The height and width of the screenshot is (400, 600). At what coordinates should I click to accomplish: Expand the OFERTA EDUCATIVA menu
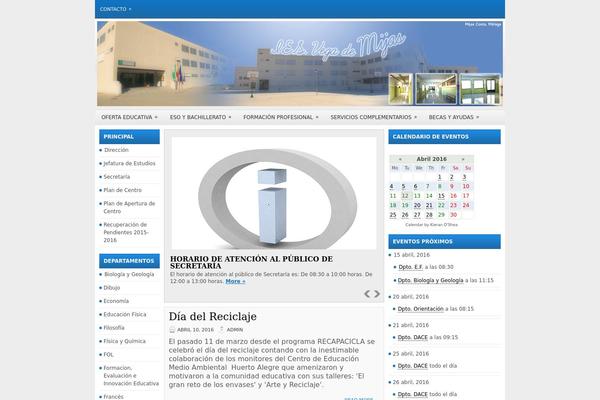pyautogui.click(x=129, y=117)
